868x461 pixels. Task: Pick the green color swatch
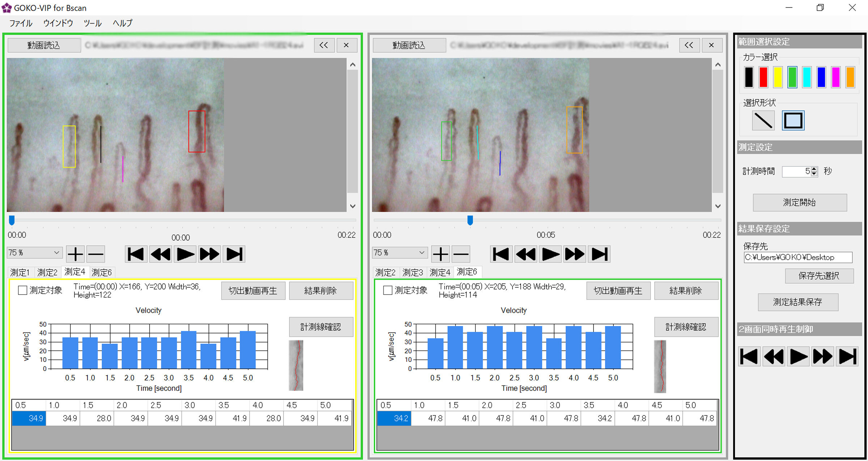[x=792, y=77]
